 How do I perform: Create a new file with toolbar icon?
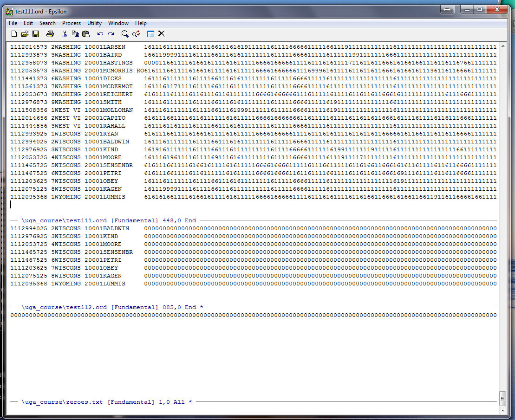coord(14,34)
